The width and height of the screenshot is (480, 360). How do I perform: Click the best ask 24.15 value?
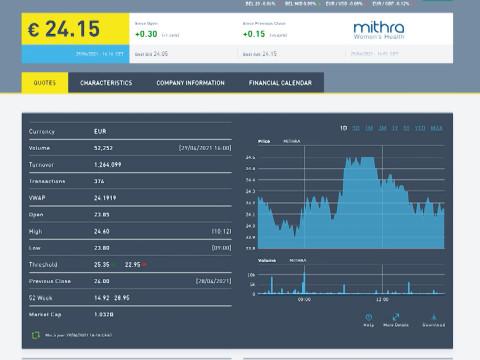[x=269, y=54]
